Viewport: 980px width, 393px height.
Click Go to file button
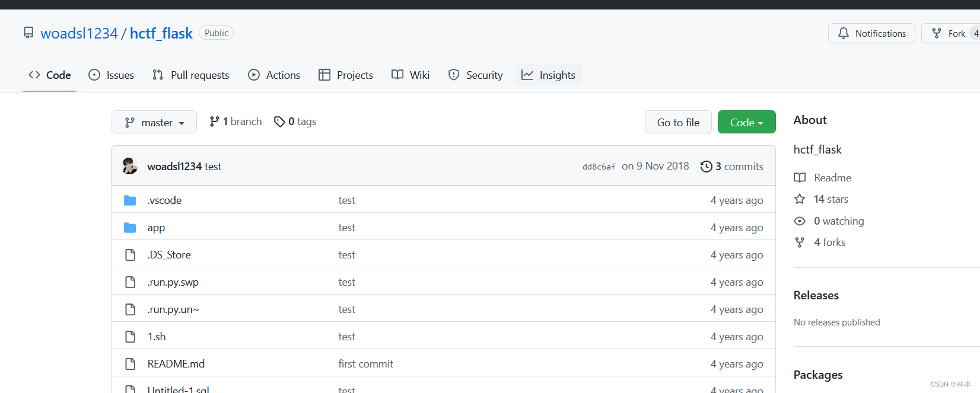click(x=678, y=122)
